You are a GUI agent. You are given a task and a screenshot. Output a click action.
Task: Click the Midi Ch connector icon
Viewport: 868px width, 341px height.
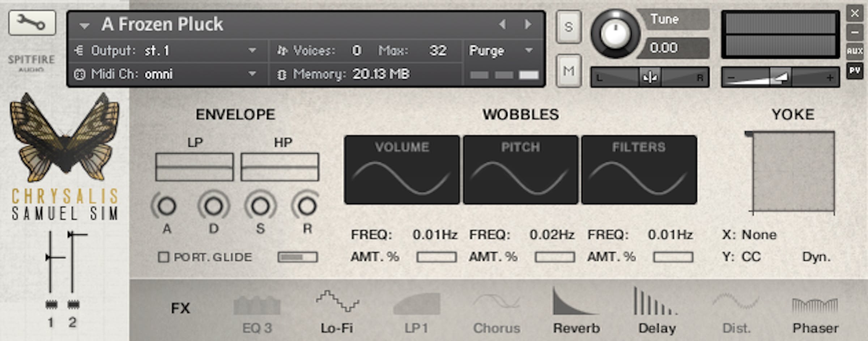pyautogui.click(x=79, y=74)
